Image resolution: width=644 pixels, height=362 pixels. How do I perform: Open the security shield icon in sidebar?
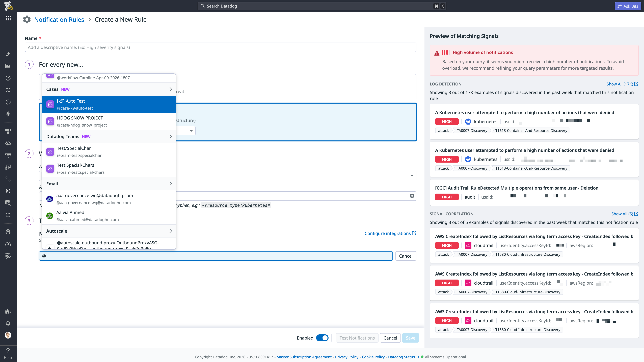(8, 191)
